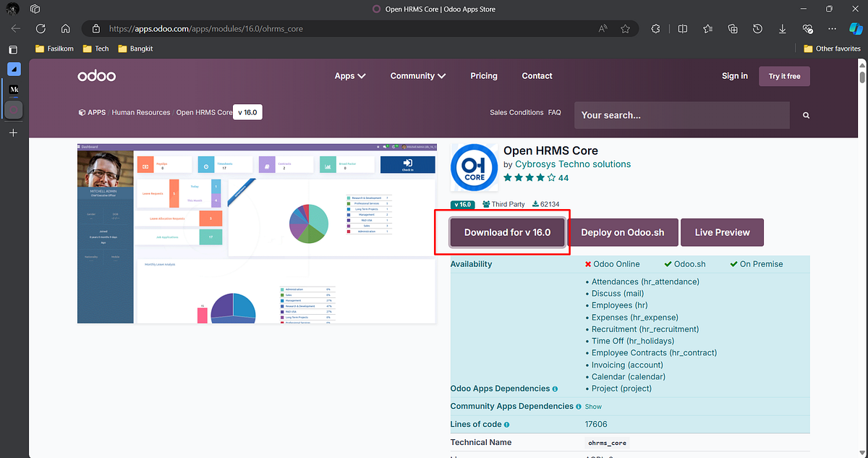Add this page to favorites star icon

(626, 29)
